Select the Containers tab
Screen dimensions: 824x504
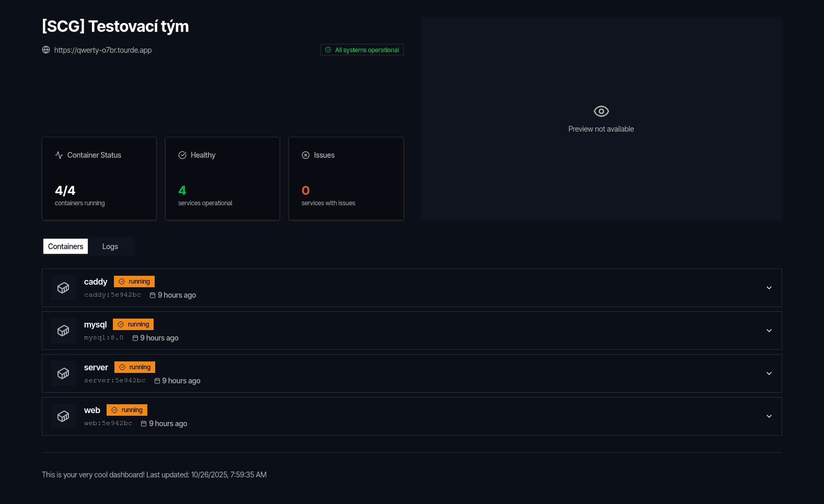(x=65, y=247)
